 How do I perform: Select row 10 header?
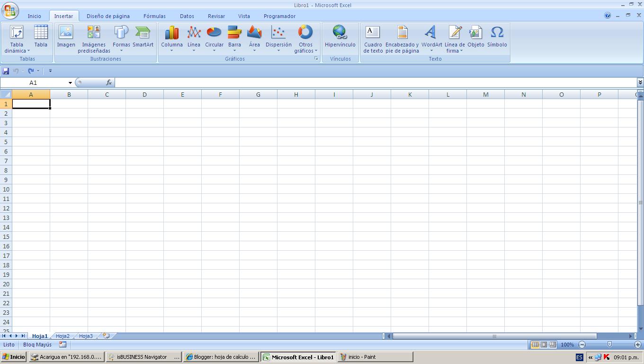6,189
